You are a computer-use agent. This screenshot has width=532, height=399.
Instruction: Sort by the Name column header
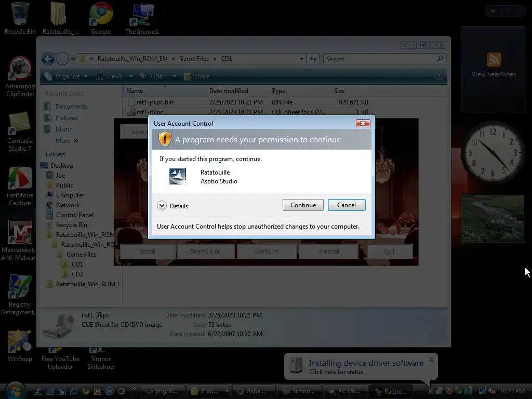[165, 91]
